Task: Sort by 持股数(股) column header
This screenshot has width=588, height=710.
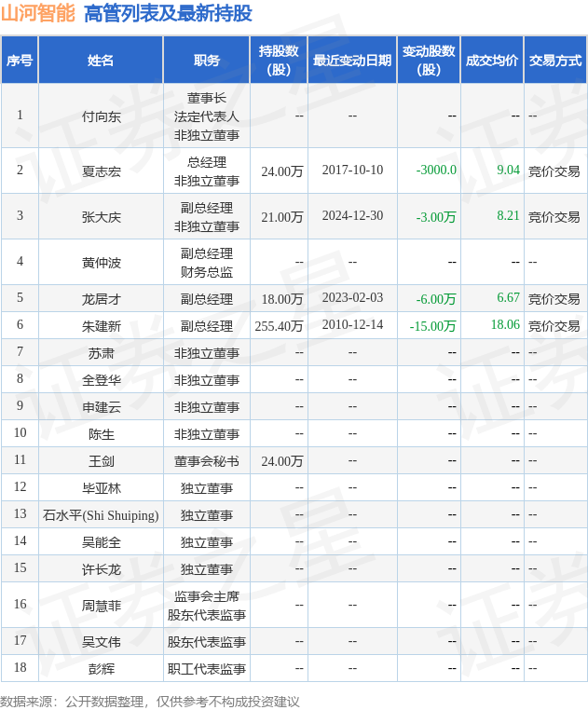Action: pos(278,61)
